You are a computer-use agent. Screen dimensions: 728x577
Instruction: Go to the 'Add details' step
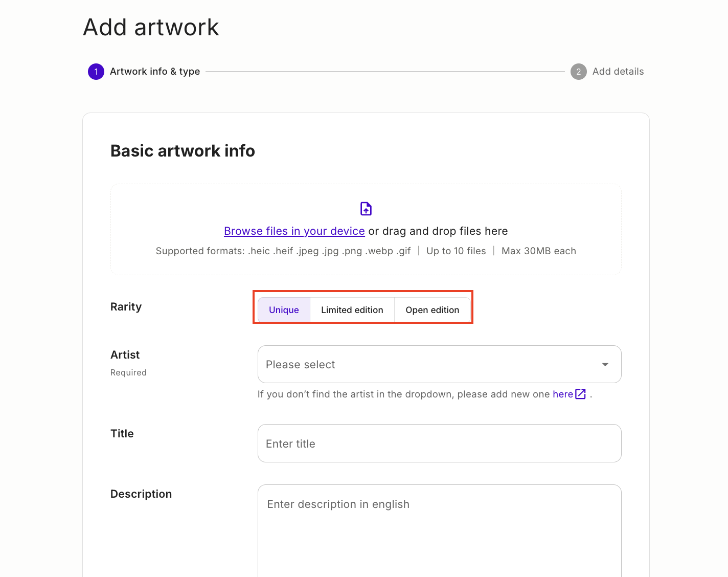618,72
